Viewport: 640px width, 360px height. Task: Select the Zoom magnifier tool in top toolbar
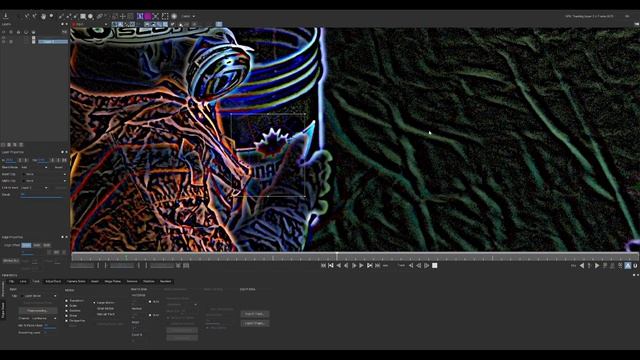[51, 16]
